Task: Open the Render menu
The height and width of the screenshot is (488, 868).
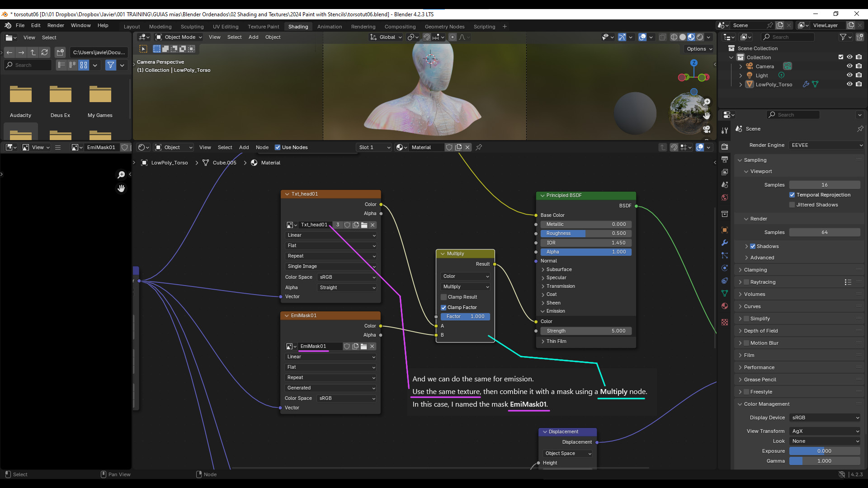Action: [56, 25]
